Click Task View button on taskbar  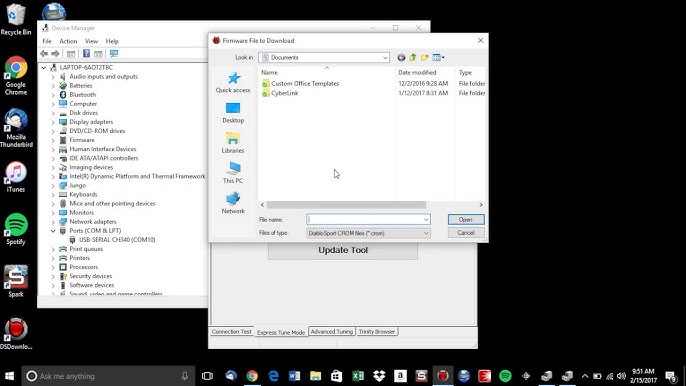tap(207, 376)
